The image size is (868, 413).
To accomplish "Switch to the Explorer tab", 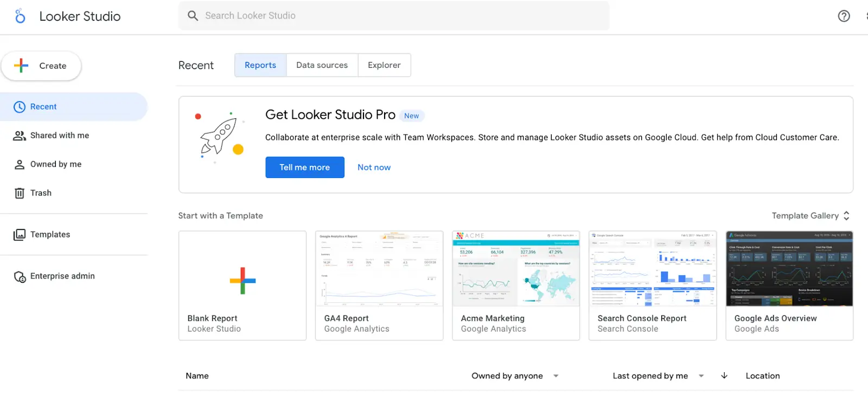I will point(384,65).
